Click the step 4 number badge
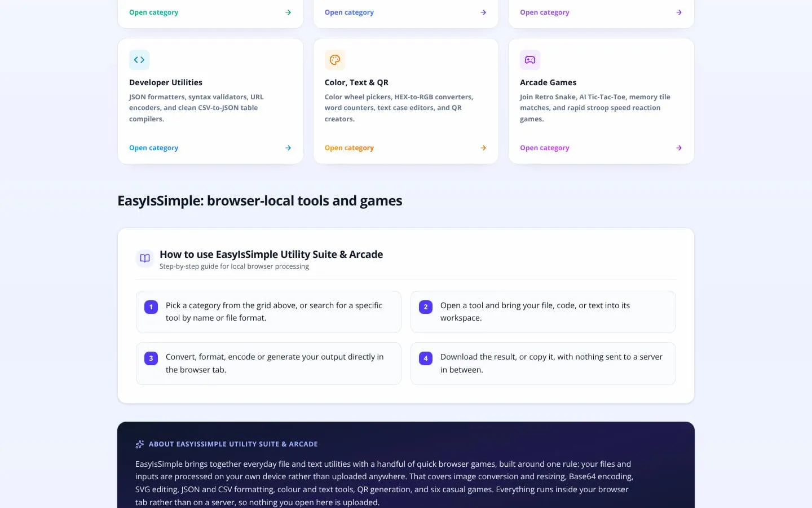The height and width of the screenshot is (508, 812). click(x=426, y=358)
